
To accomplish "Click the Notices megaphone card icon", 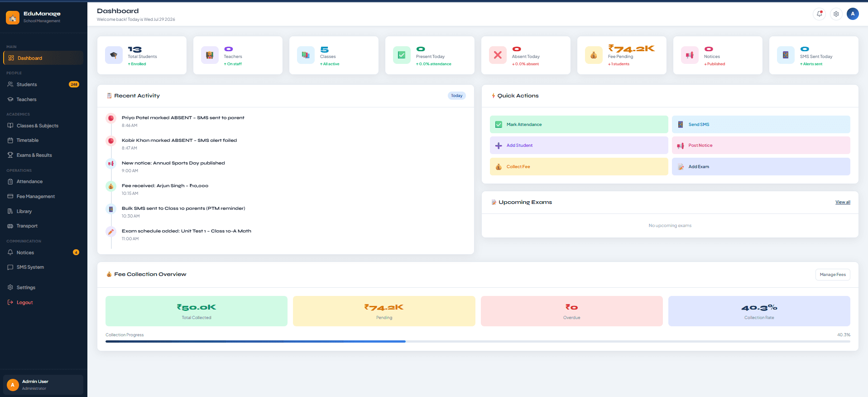I will click(690, 55).
